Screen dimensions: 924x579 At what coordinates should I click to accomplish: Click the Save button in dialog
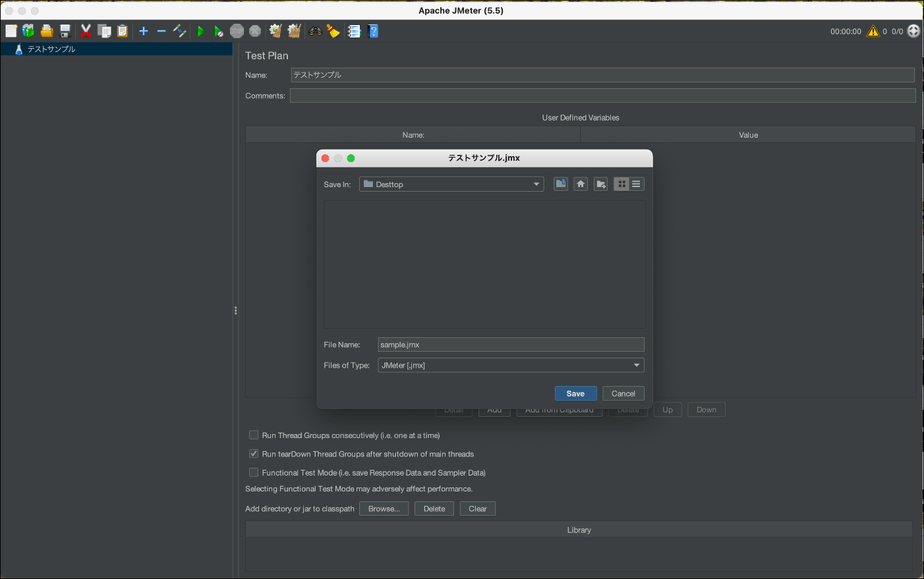[x=575, y=393]
